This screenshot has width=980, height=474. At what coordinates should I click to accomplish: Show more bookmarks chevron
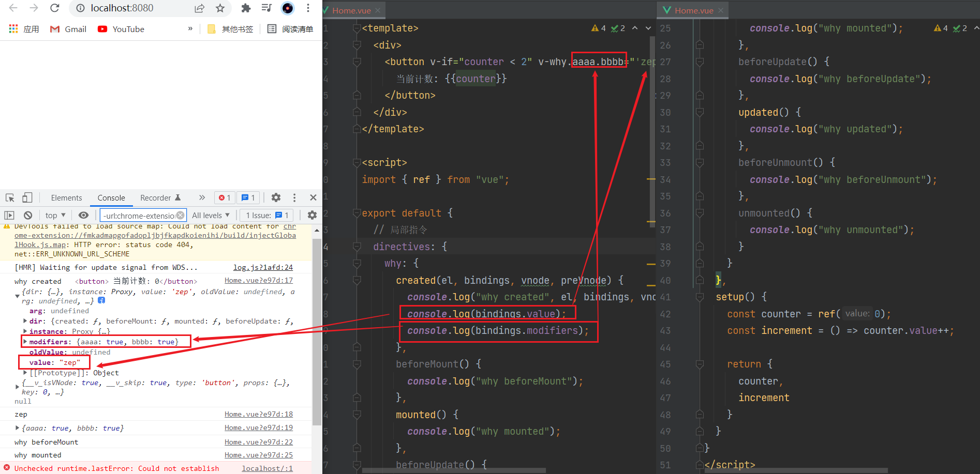190,28
